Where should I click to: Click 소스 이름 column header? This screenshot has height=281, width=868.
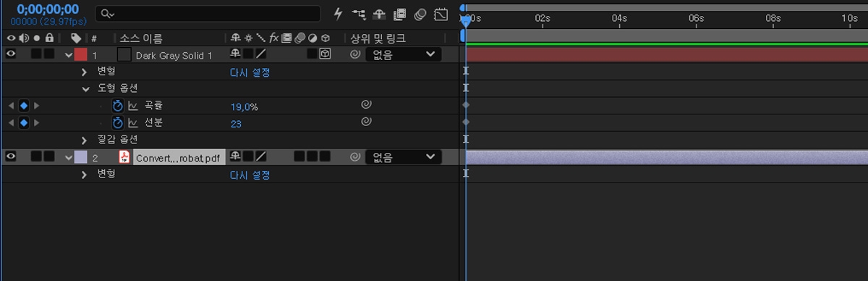point(141,38)
